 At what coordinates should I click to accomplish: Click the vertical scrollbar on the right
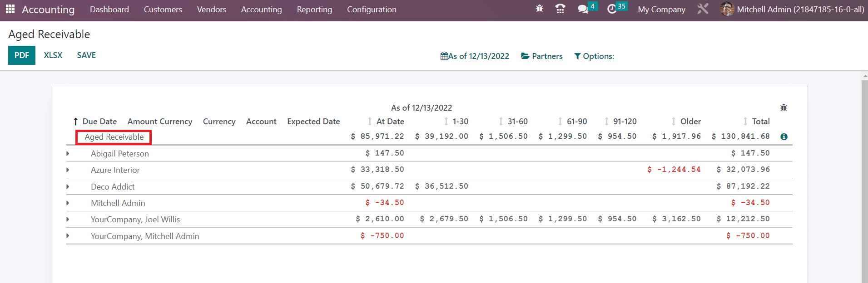coord(864,181)
